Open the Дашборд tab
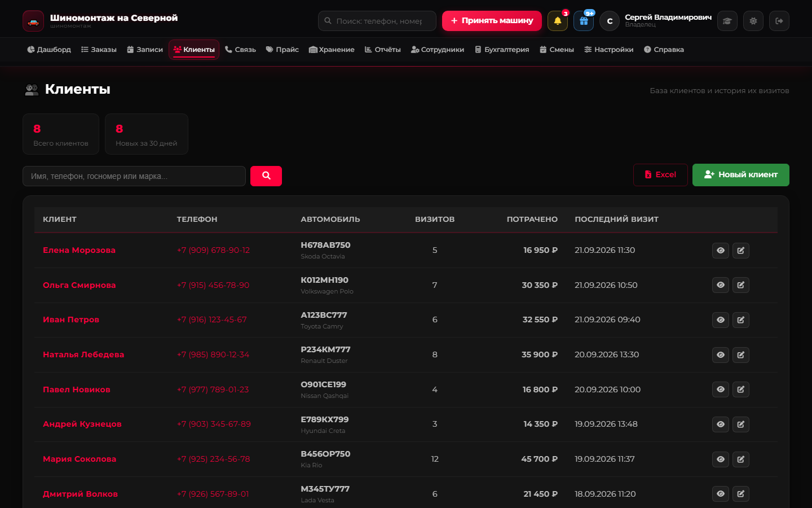Image resolution: width=812 pixels, height=508 pixels. (x=49, y=50)
